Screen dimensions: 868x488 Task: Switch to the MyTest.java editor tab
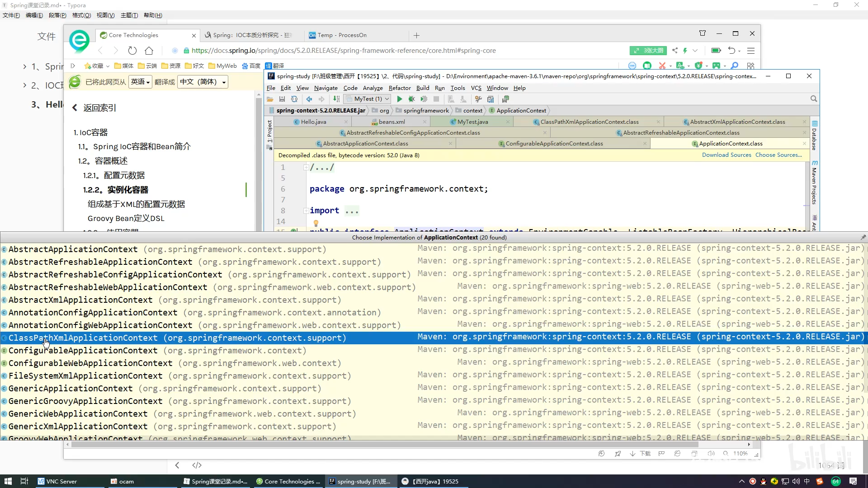[472, 122]
